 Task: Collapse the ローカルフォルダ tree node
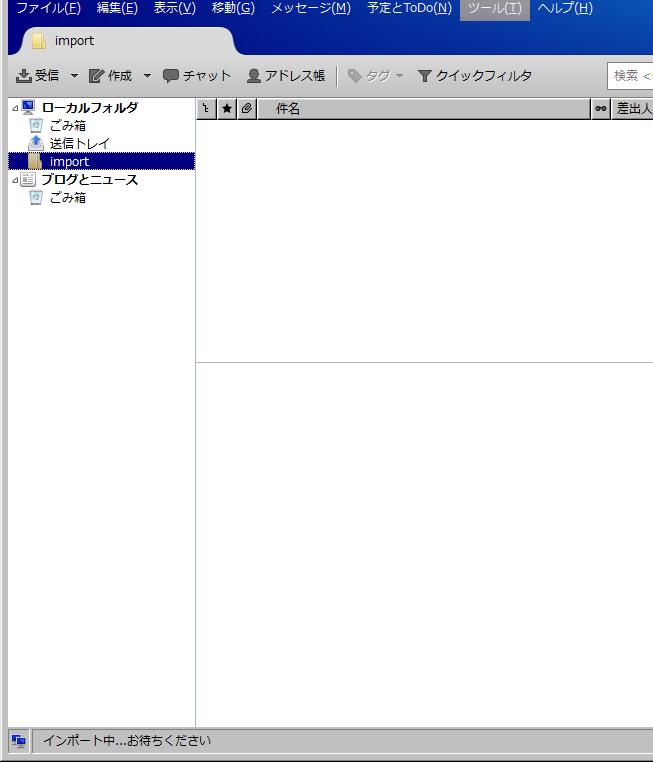pyautogui.click(x=15, y=108)
